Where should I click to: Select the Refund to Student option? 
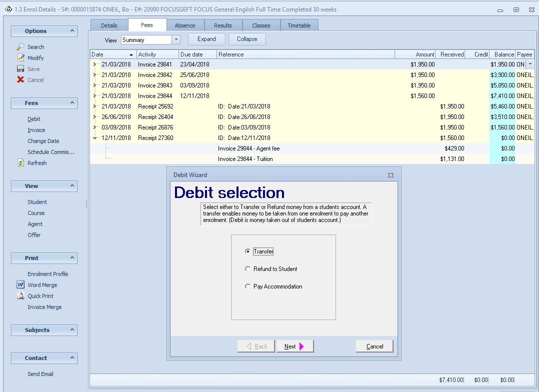coord(247,269)
